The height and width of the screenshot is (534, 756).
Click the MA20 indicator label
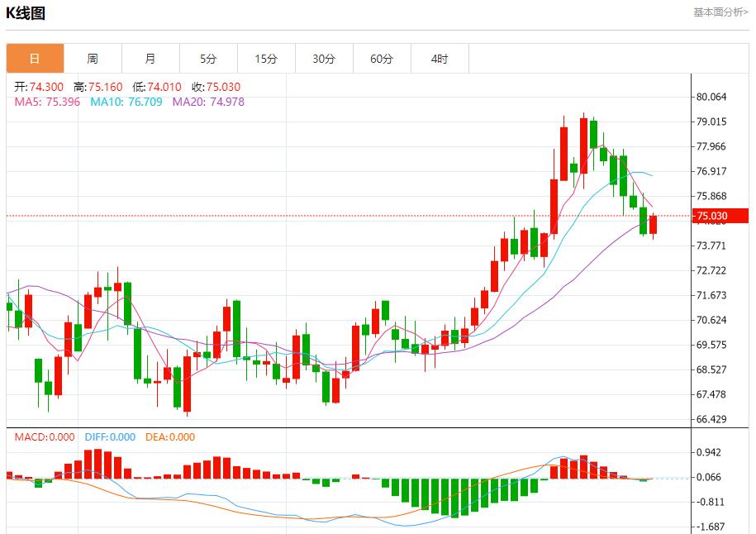tap(208, 102)
